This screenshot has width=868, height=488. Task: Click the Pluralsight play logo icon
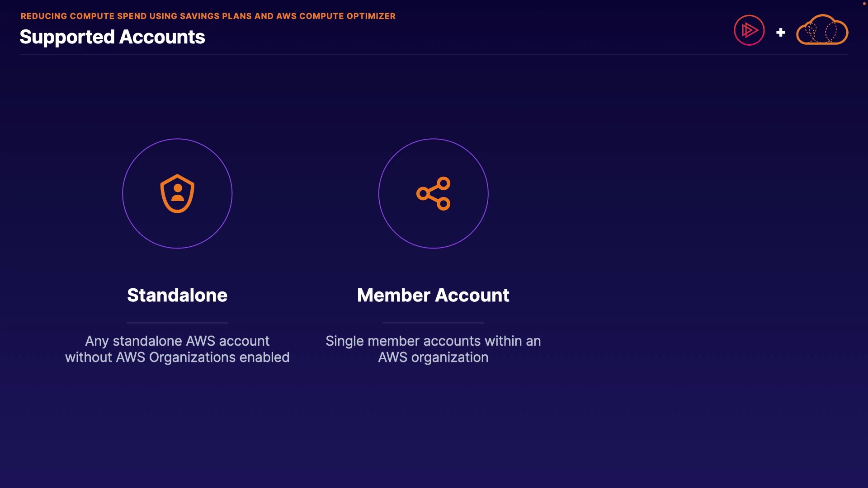pyautogui.click(x=749, y=30)
